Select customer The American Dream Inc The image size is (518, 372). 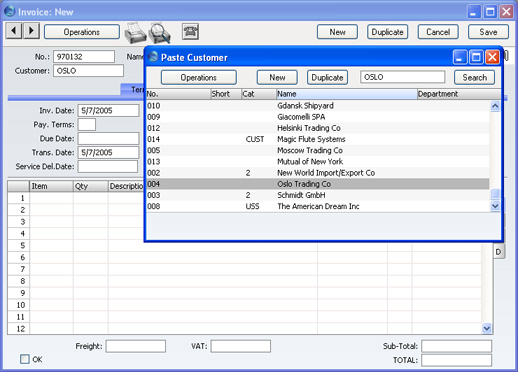[x=318, y=206]
